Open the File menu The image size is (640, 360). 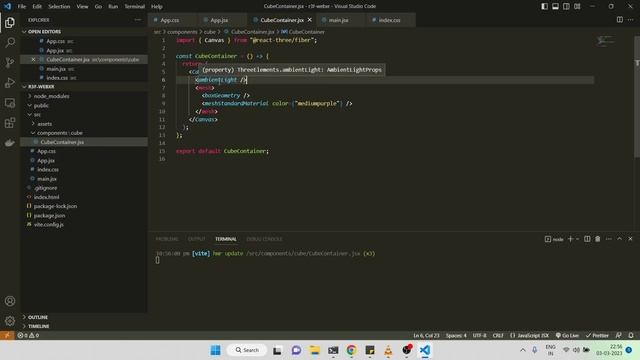tap(22, 6)
